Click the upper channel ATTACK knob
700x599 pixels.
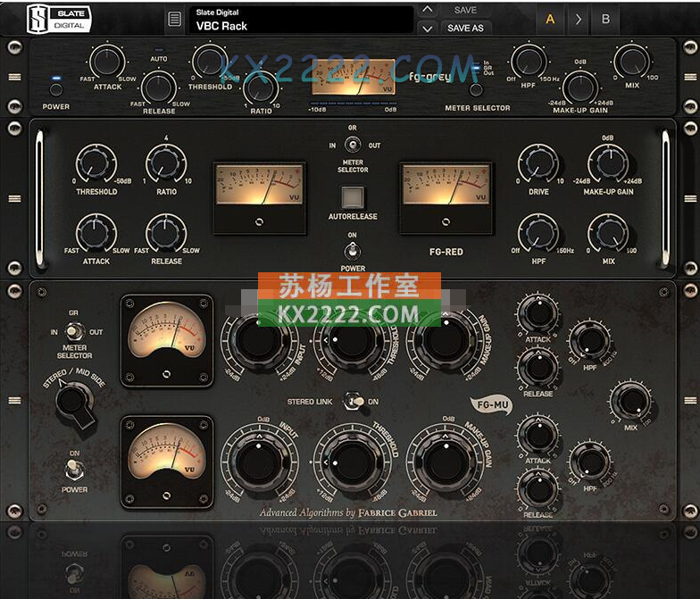coord(537,314)
